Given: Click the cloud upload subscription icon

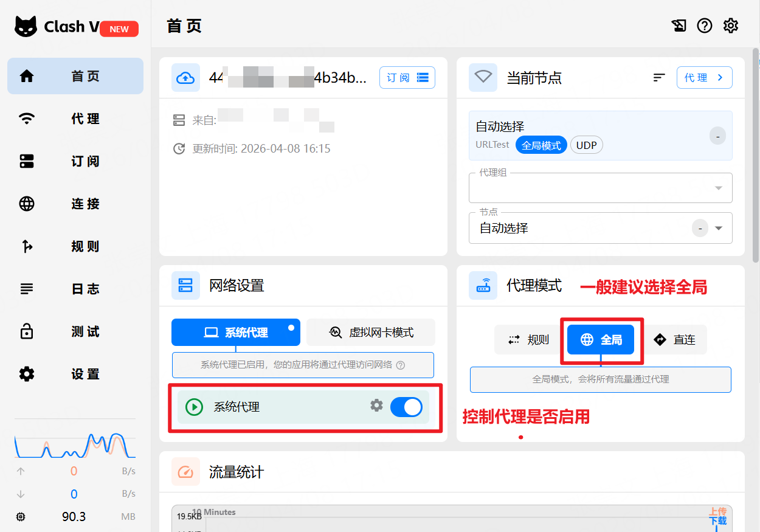Looking at the screenshot, I should (185, 78).
